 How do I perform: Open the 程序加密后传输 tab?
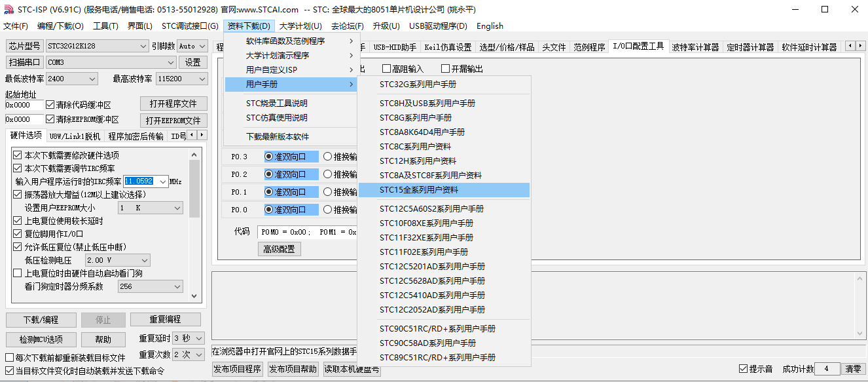pos(136,136)
